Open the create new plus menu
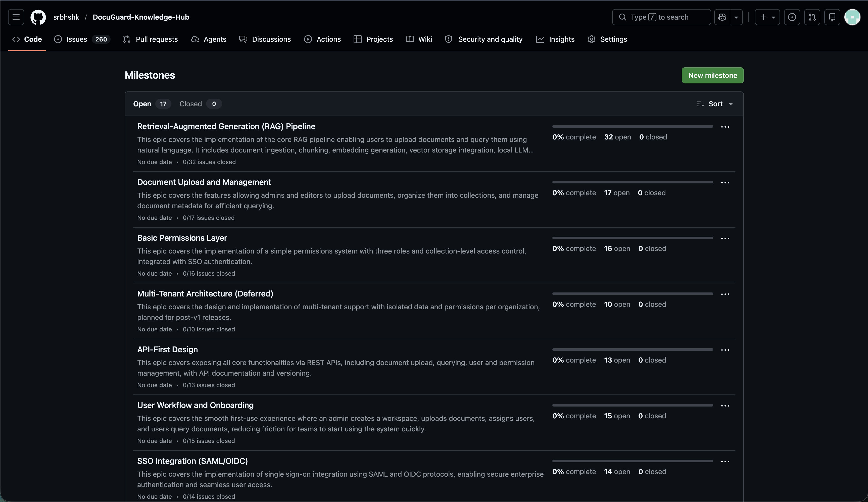This screenshot has width=868, height=502. [x=767, y=17]
